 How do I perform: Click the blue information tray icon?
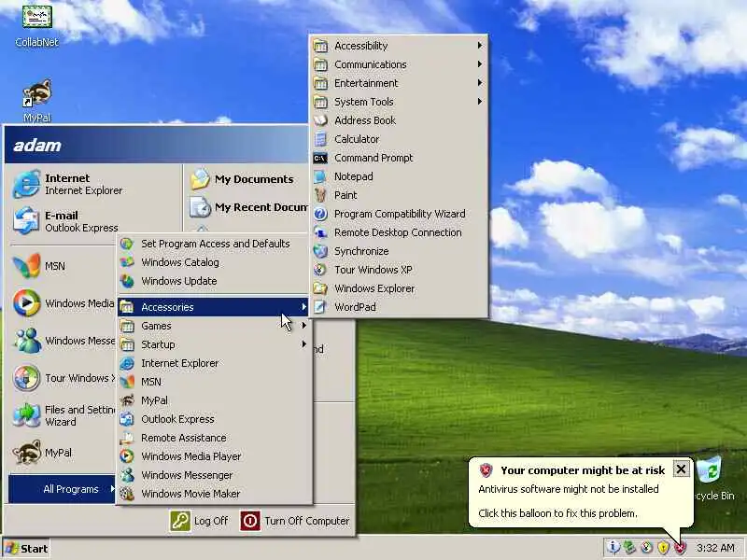(x=613, y=548)
